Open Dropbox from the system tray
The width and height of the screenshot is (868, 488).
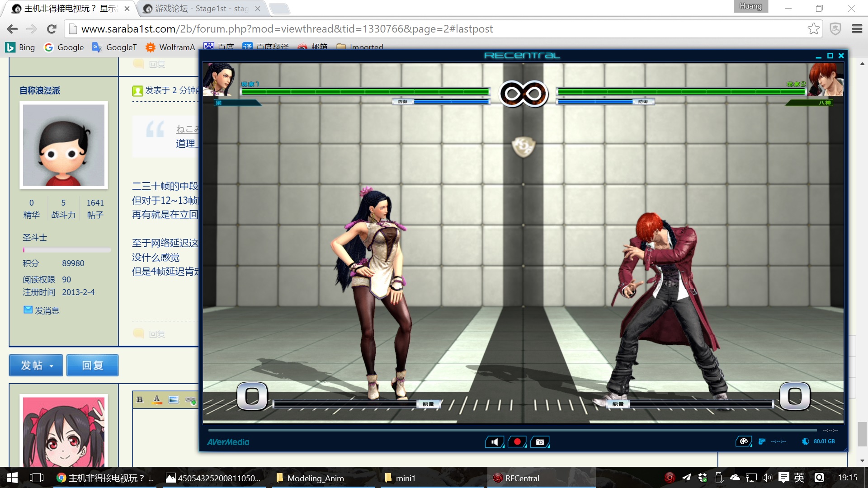703,478
